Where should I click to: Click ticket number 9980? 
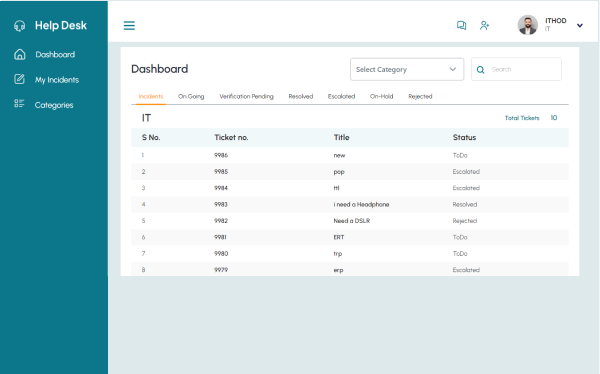(221, 254)
